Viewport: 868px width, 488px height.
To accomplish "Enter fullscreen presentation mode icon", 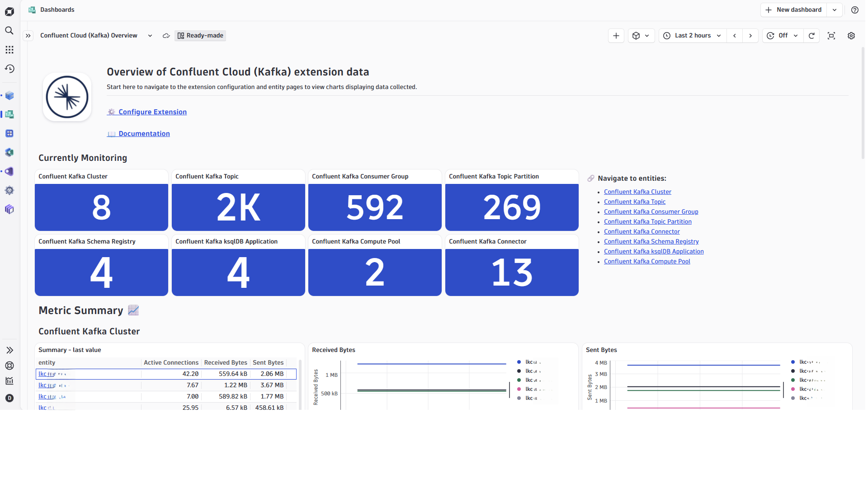I will 831,36.
